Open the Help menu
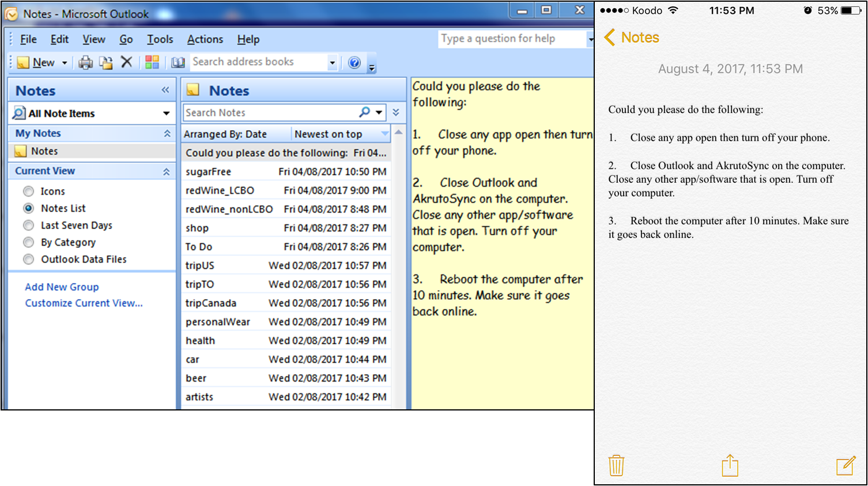The image size is (868, 486). point(248,39)
